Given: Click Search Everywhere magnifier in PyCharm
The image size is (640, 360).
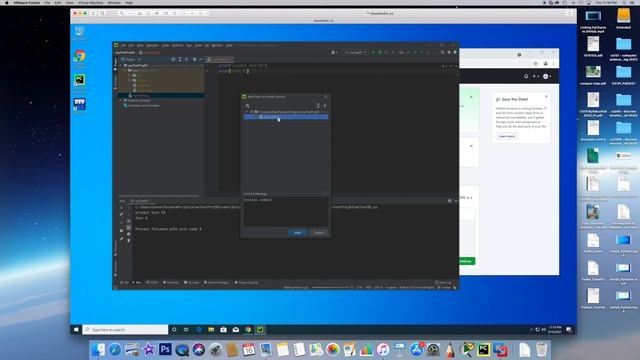Looking at the screenshot, I should click(x=442, y=52).
